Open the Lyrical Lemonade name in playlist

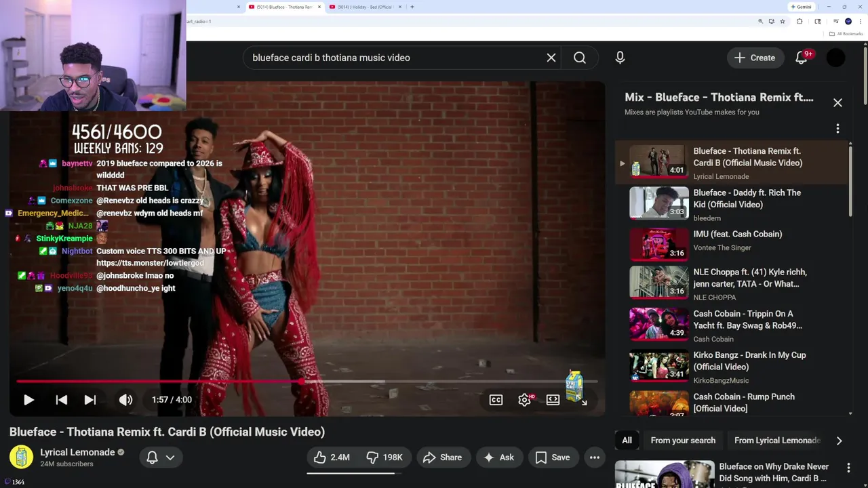click(721, 176)
